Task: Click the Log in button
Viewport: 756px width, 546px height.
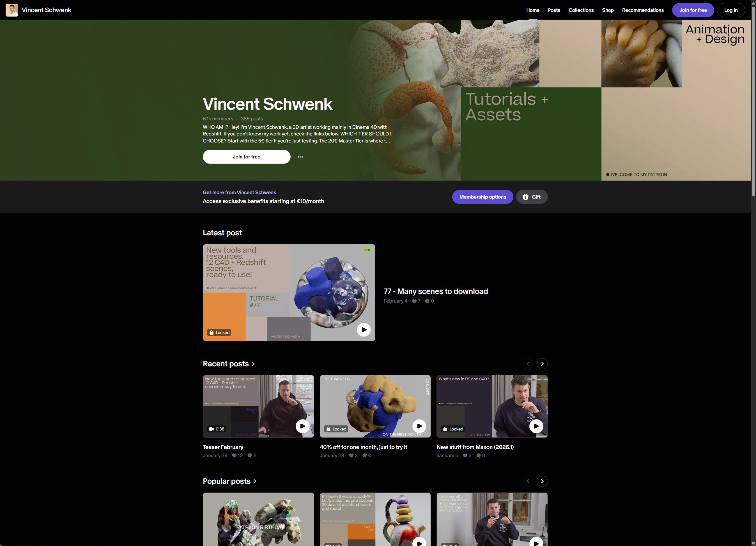Action: point(730,10)
